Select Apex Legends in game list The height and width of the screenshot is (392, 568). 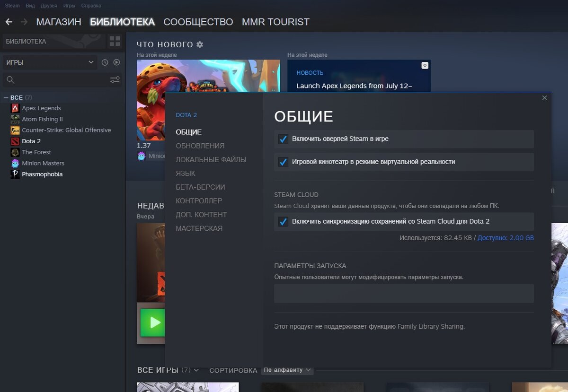tap(41, 108)
